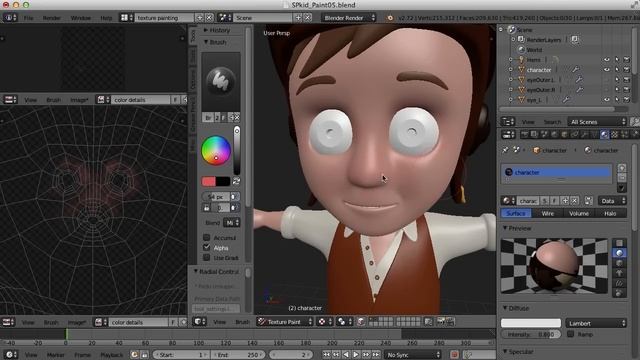Image resolution: width=640 pixels, height=360 pixels.
Task: Open viewport shading selector in 3D header
Action: 324,322
